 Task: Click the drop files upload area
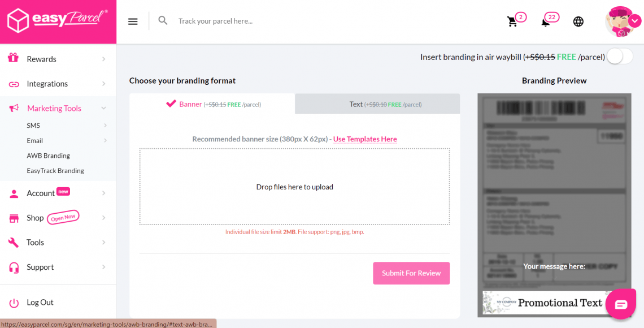(294, 187)
